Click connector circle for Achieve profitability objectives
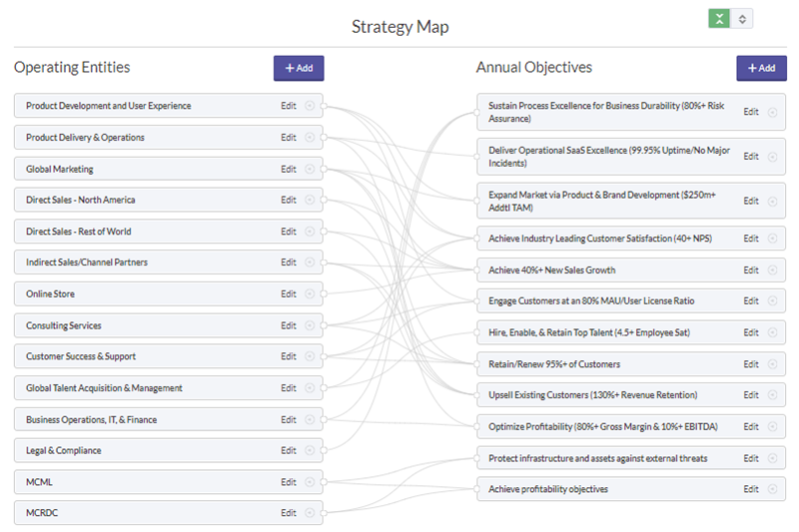Viewport: 799px width, 532px height. click(x=772, y=489)
